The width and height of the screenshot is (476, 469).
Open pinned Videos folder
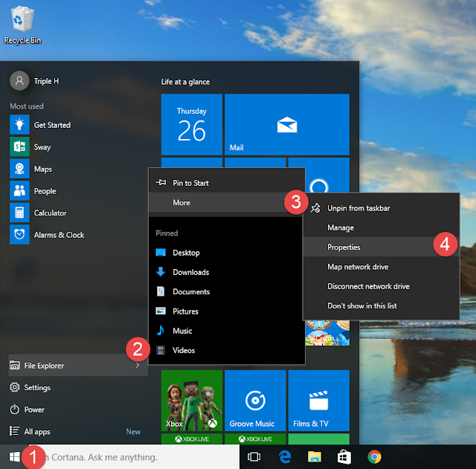[x=226, y=350]
